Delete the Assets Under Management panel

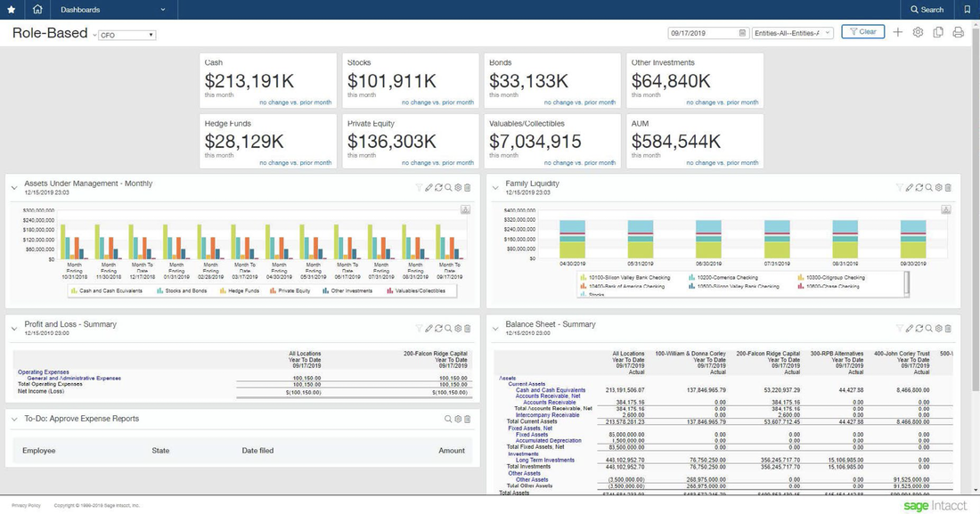[x=467, y=188]
